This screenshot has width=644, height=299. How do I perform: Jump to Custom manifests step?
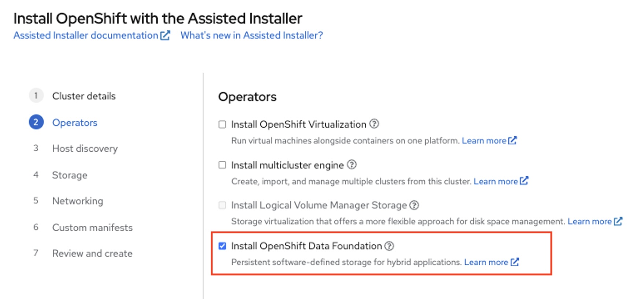point(92,227)
